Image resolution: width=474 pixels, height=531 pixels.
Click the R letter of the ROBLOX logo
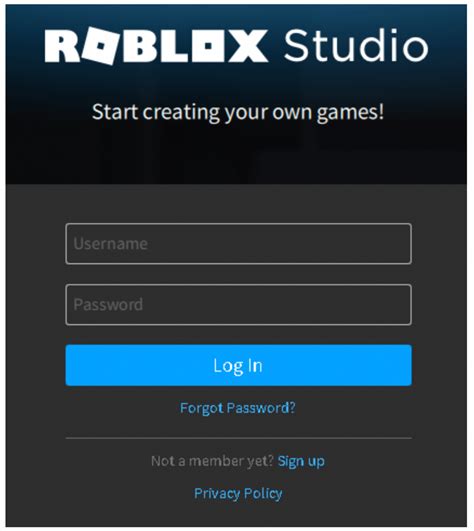(x=62, y=46)
